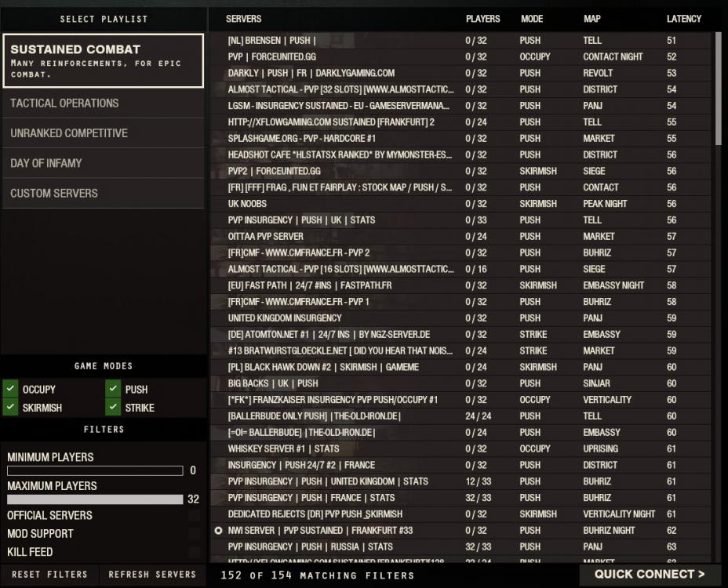This screenshot has height=588, width=728.
Task: Select PVP2 | FORCEUNITED.GG server
Action: point(461,171)
